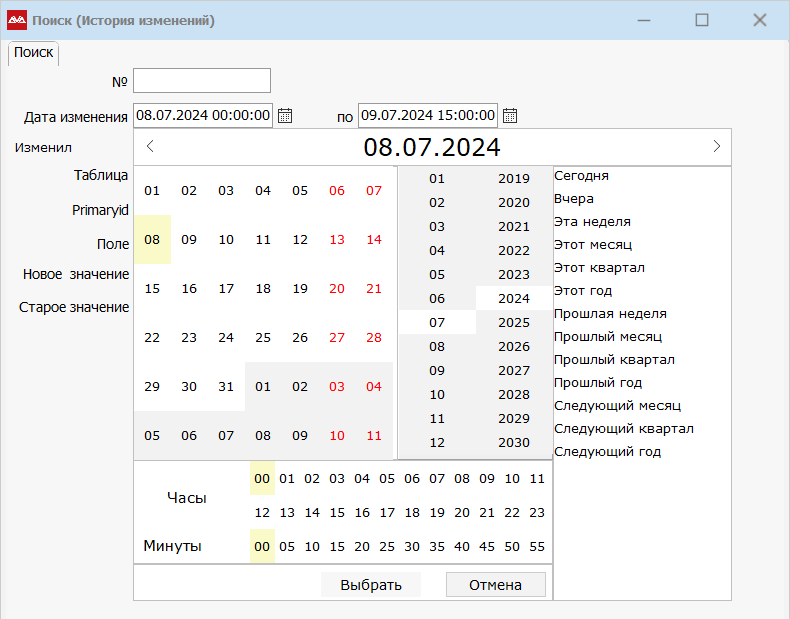This screenshot has height=619, width=790.
Task: Select minute 30 in Минуты row
Action: [412, 547]
